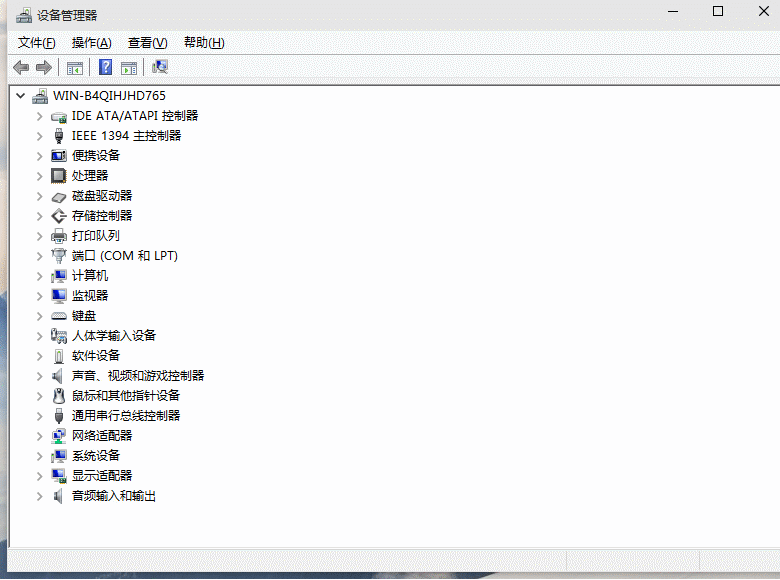Click the 键盘 keyboard icon
The width and height of the screenshot is (780, 580).
point(59,316)
